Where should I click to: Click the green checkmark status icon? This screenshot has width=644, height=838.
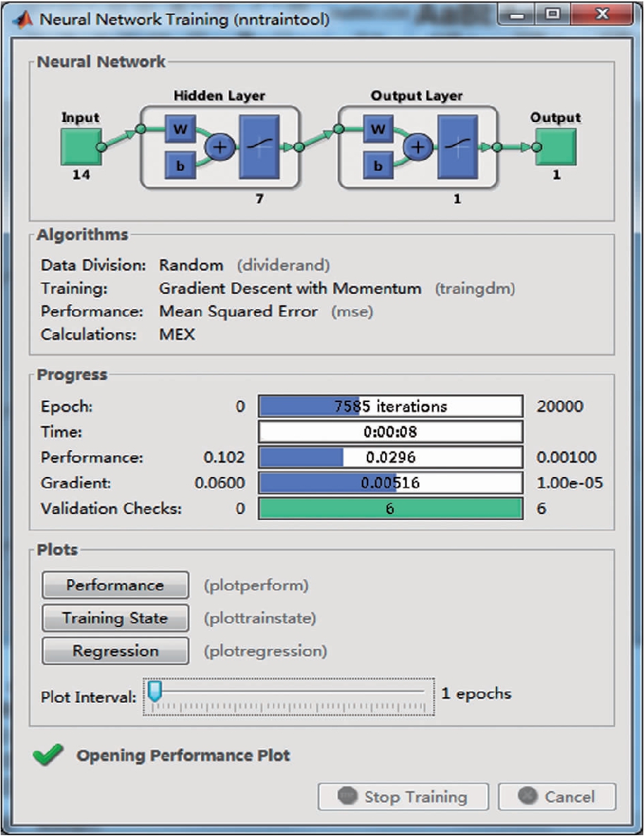(x=47, y=755)
